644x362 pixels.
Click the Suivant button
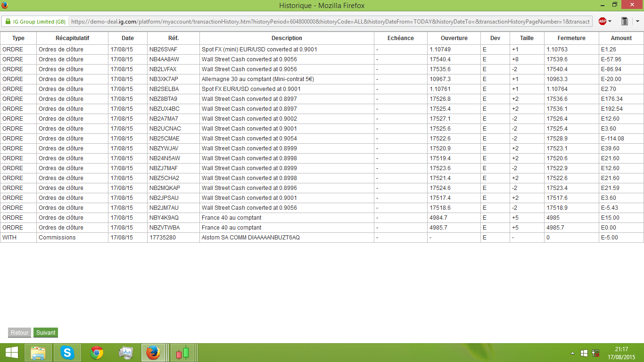click(46, 333)
